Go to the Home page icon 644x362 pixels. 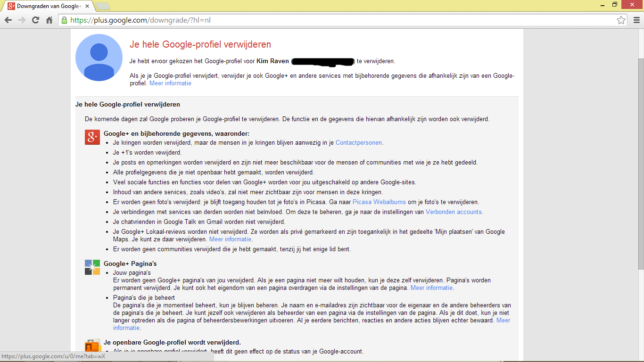point(49,20)
